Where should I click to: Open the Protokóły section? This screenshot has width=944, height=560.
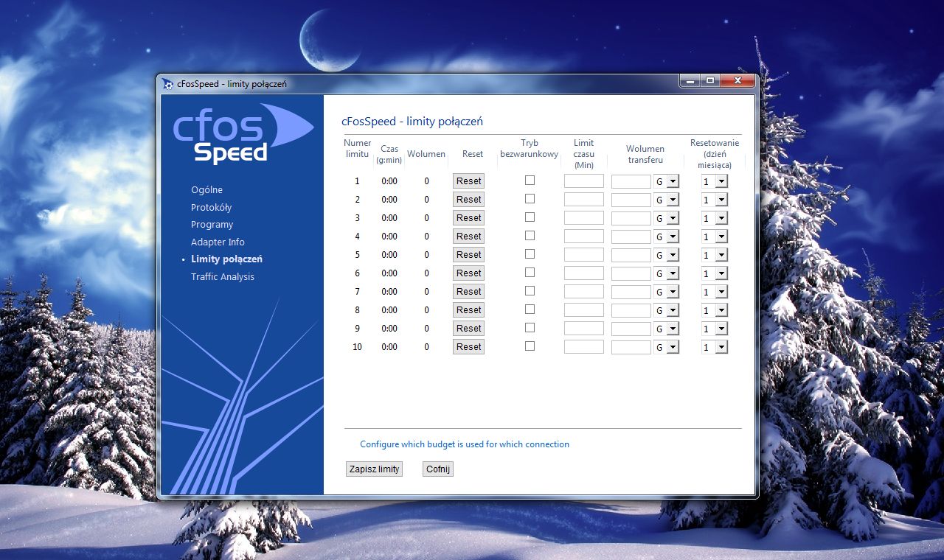(211, 208)
